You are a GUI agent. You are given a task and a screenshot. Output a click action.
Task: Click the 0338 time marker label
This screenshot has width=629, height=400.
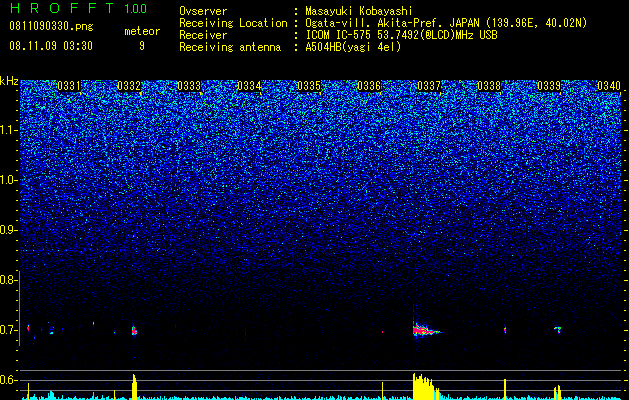pyautogui.click(x=489, y=86)
